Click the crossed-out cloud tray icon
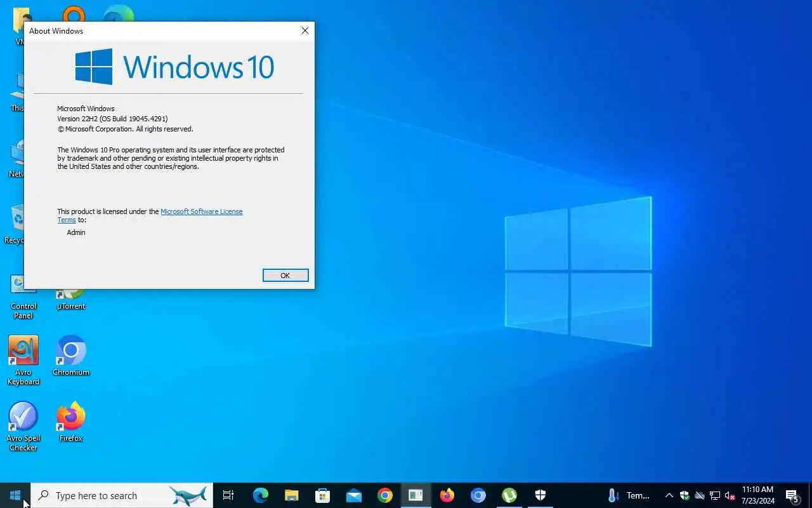This screenshot has height=508, width=812. tap(700, 495)
